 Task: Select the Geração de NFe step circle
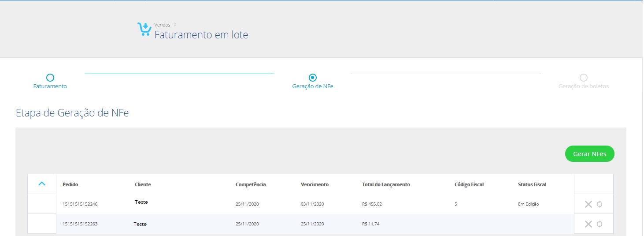313,78
